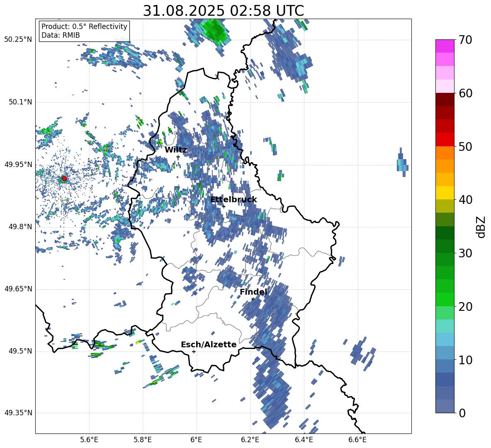Pick the dark maroon swatch below 60
The width and height of the screenshot is (491, 448).
click(x=445, y=99)
